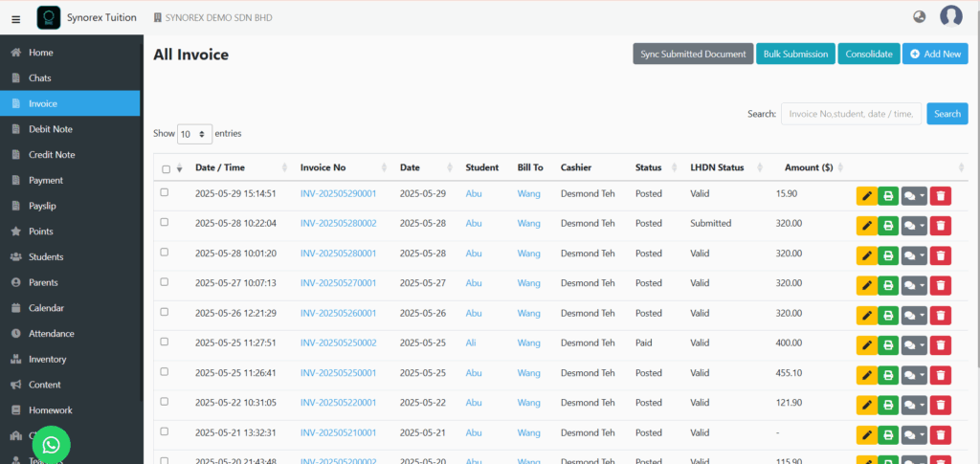The image size is (980, 464).
Task: Tick checkbox for invoice INV-202505280002
Action: pos(165,222)
